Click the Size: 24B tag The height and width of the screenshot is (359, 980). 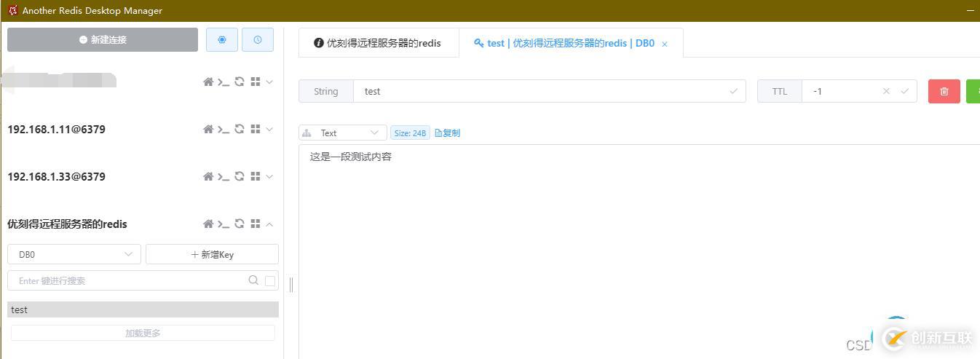(410, 133)
